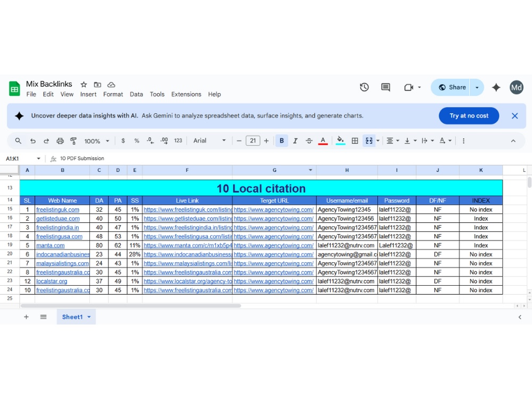
Task: Toggle bold formatting
Action: [281, 141]
